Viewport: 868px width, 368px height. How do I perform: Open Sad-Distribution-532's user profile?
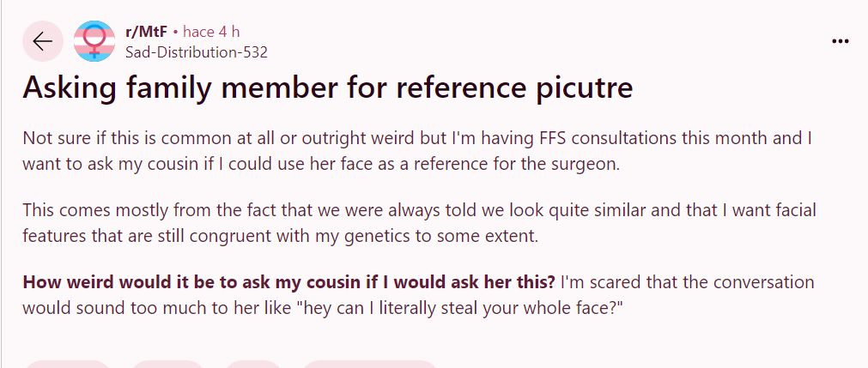[197, 52]
